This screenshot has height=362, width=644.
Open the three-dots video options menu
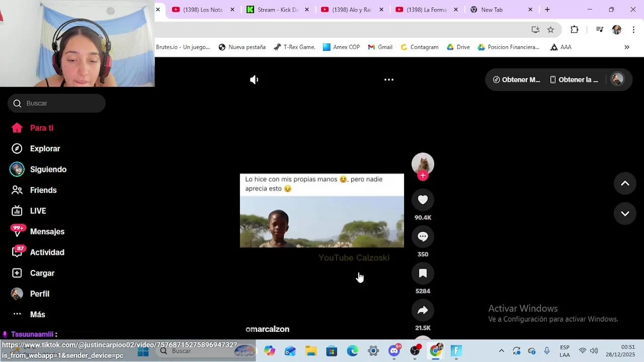389,79
